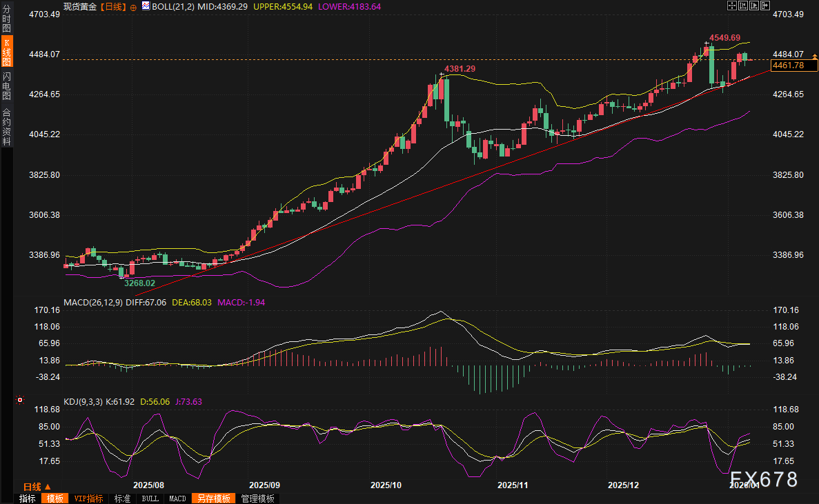819x504 pixels.
Task: Toggle the 模板 button in bottom bar
Action: click(x=55, y=498)
